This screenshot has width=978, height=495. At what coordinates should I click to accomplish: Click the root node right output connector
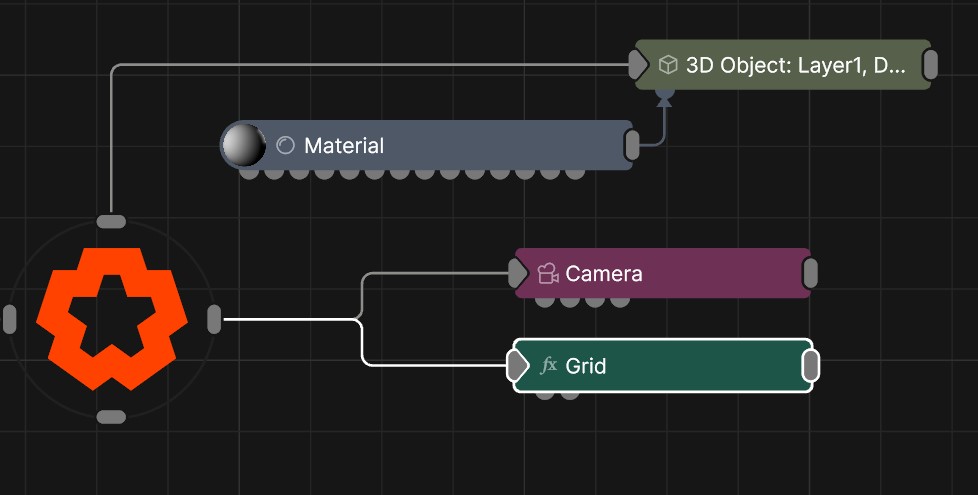pyautogui.click(x=214, y=319)
